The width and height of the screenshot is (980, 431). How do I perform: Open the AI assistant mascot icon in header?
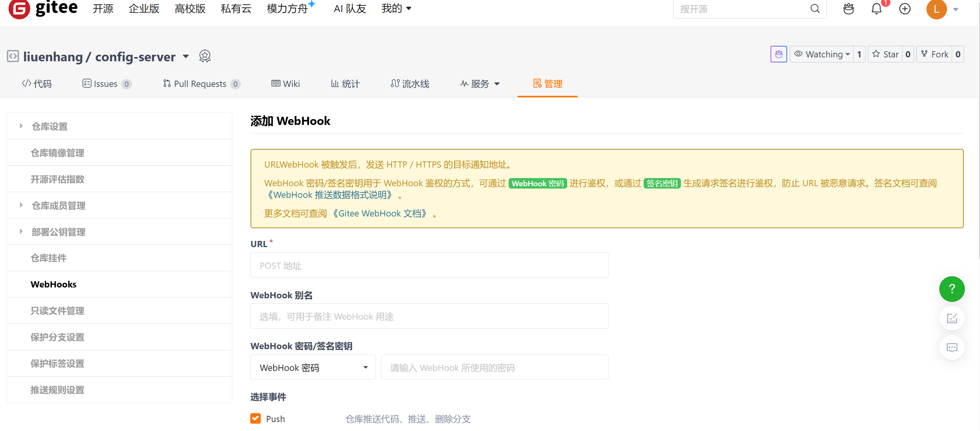click(x=848, y=9)
